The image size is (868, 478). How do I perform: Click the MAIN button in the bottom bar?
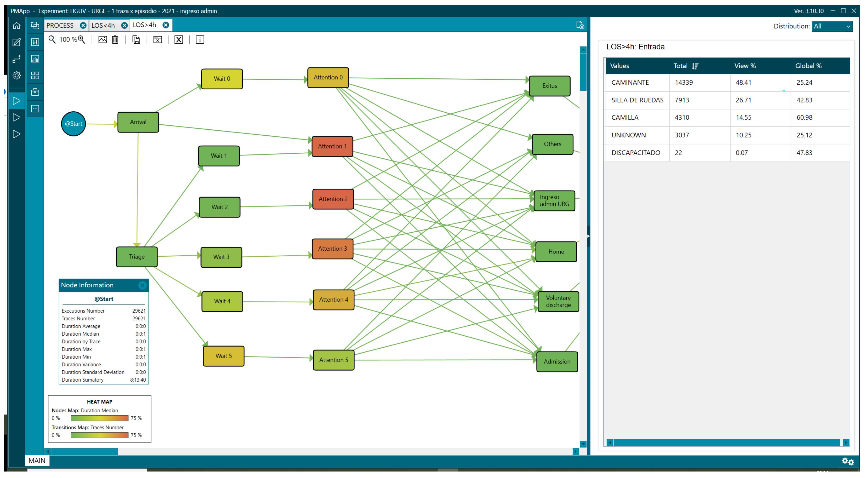coord(37,460)
